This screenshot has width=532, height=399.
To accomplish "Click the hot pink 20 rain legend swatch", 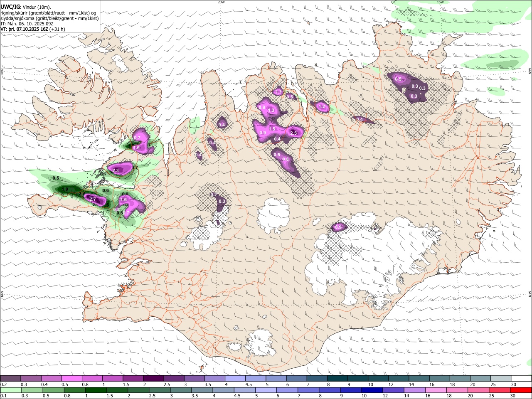I will (479, 390).
